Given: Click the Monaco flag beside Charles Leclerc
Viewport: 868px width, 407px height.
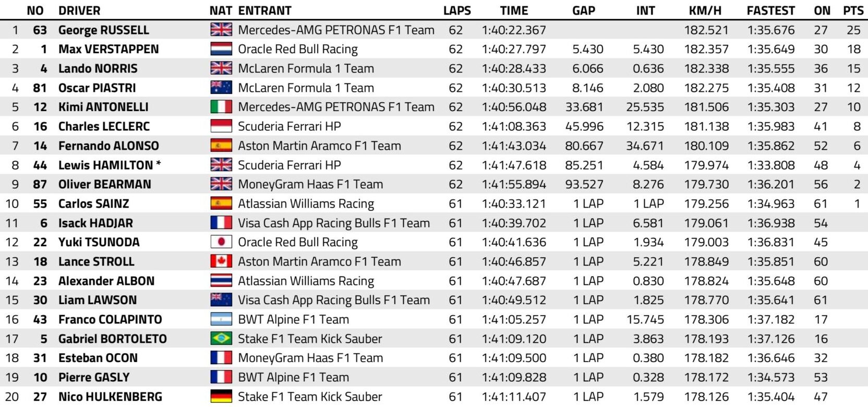Looking at the screenshot, I should tap(221, 126).
